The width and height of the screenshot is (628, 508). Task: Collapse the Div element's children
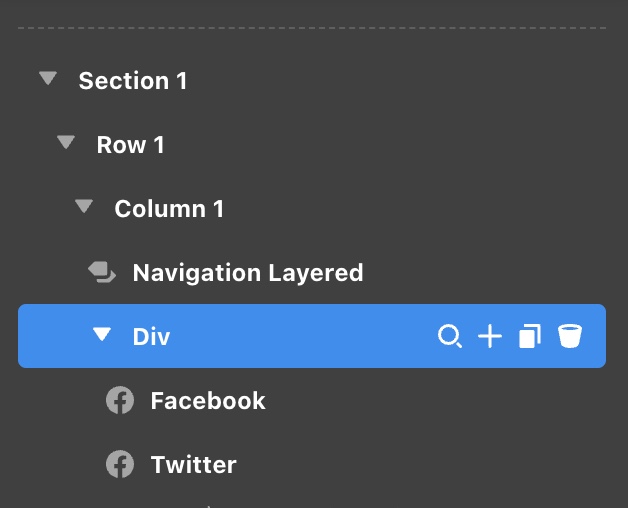pos(102,335)
